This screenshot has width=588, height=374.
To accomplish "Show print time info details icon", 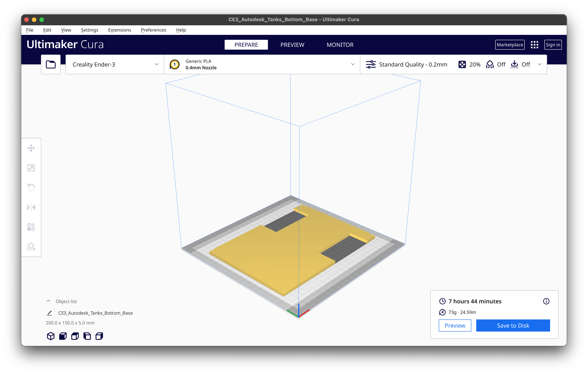I will pos(546,301).
